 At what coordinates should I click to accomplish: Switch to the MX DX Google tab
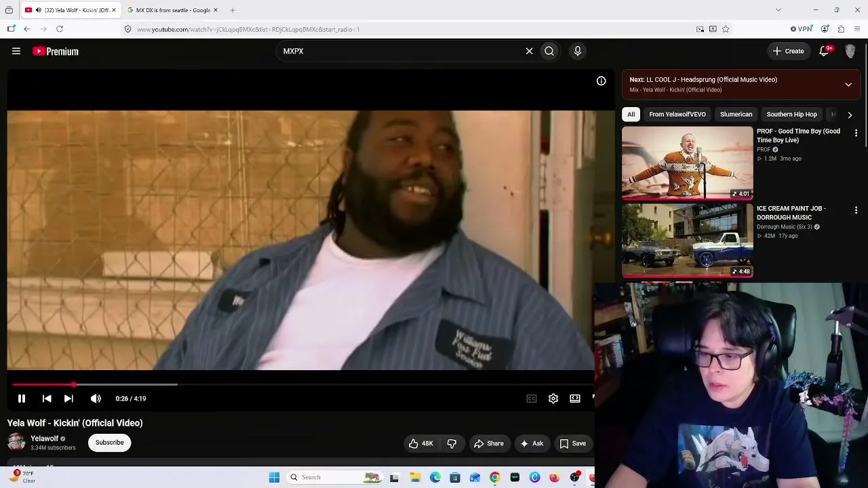pos(172,10)
